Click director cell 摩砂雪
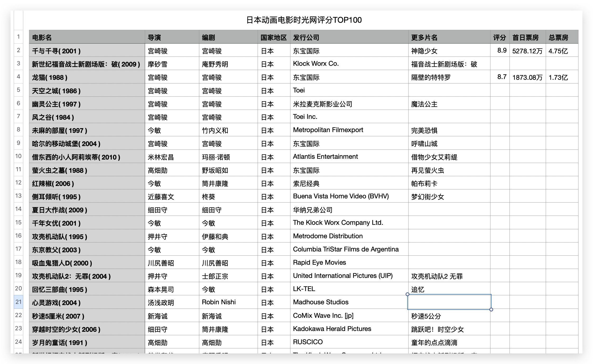 tap(172, 64)
